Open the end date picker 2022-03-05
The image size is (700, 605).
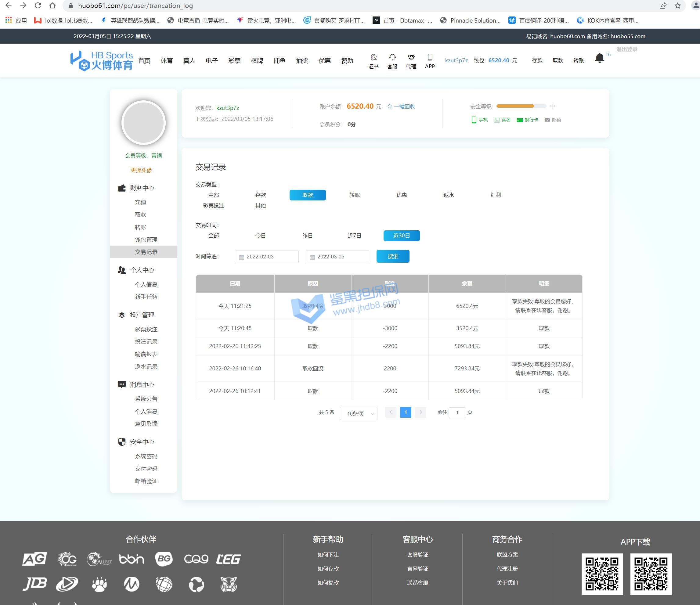click(337, 257)
